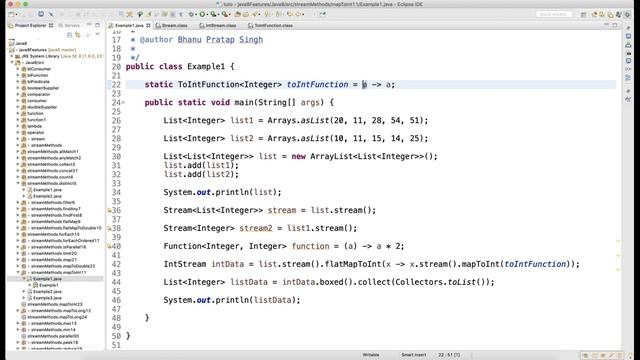The width and height of the screenshot is (640, 360).
Task: Click the Run button in toolbar
Action: tap(202, 14)
